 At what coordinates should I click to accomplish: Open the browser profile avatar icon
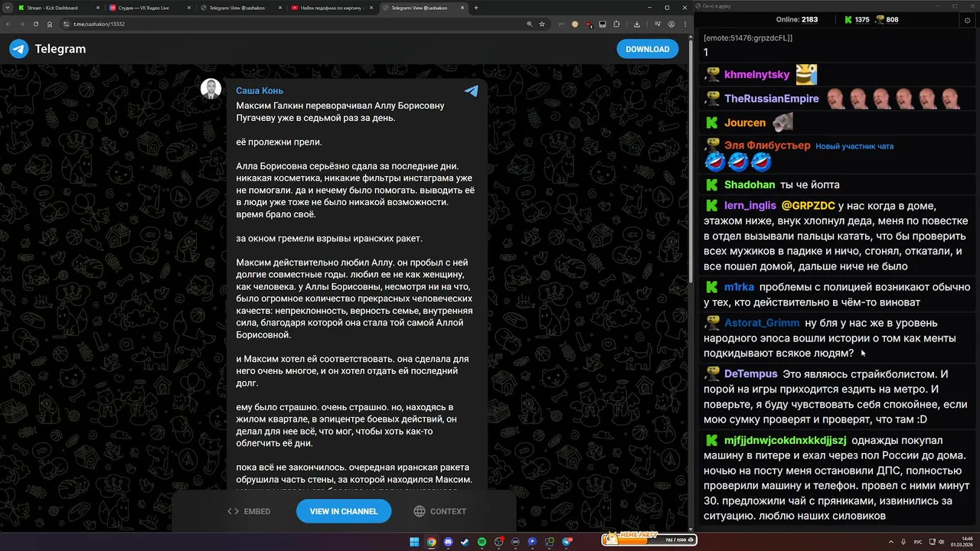[671, 24]
